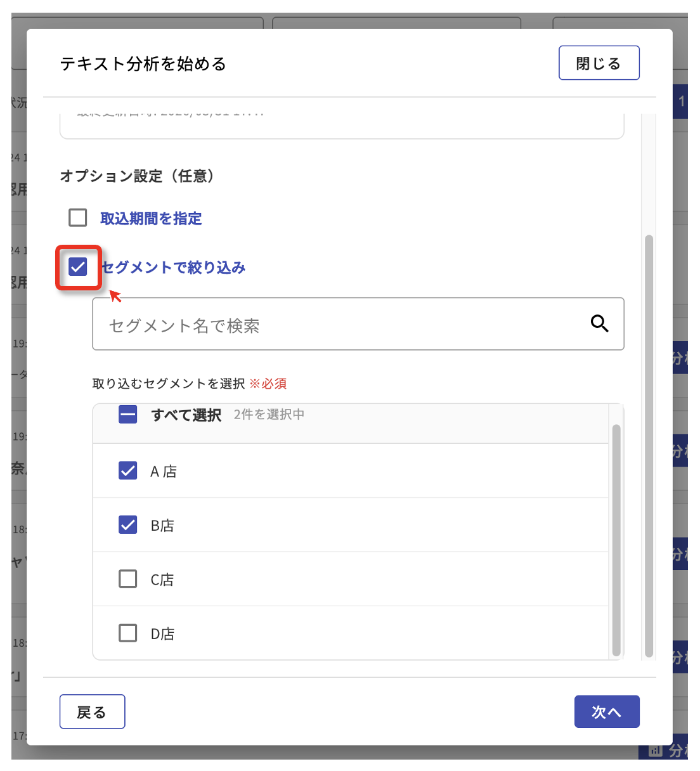Click the segment list inner scrollbar

(616, 539)
